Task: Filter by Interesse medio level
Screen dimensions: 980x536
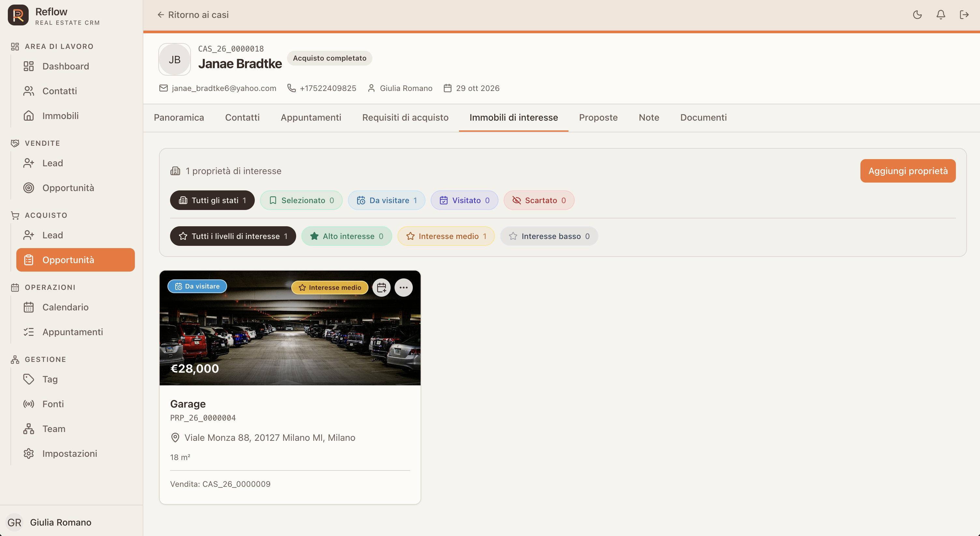Action: click(x=446, y=236)
